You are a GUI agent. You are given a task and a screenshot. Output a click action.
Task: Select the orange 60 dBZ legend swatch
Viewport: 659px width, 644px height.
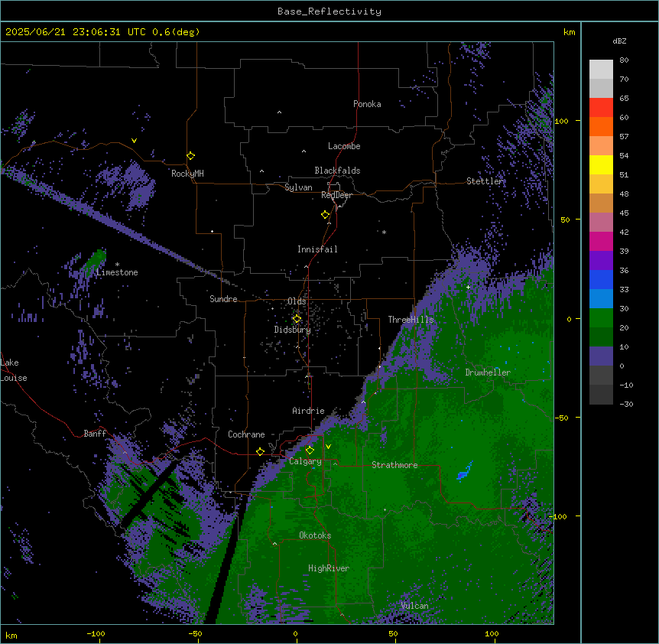pos(601,126)
